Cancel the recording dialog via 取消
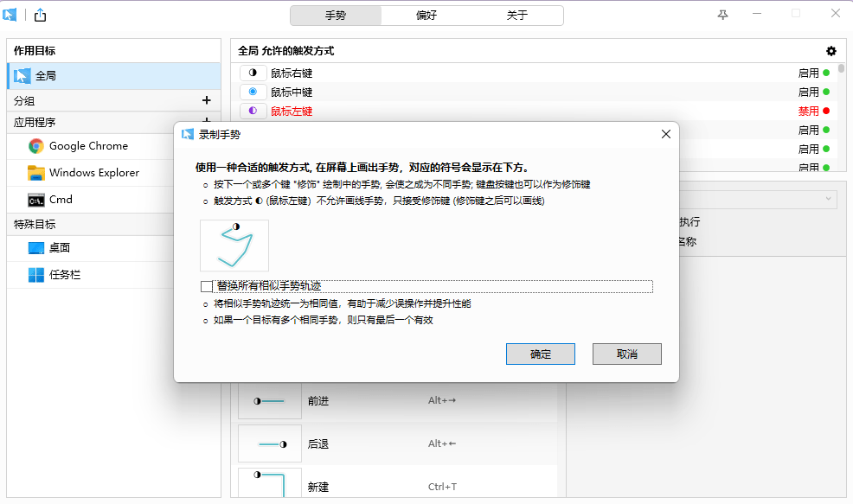 [x=626, y=354]
